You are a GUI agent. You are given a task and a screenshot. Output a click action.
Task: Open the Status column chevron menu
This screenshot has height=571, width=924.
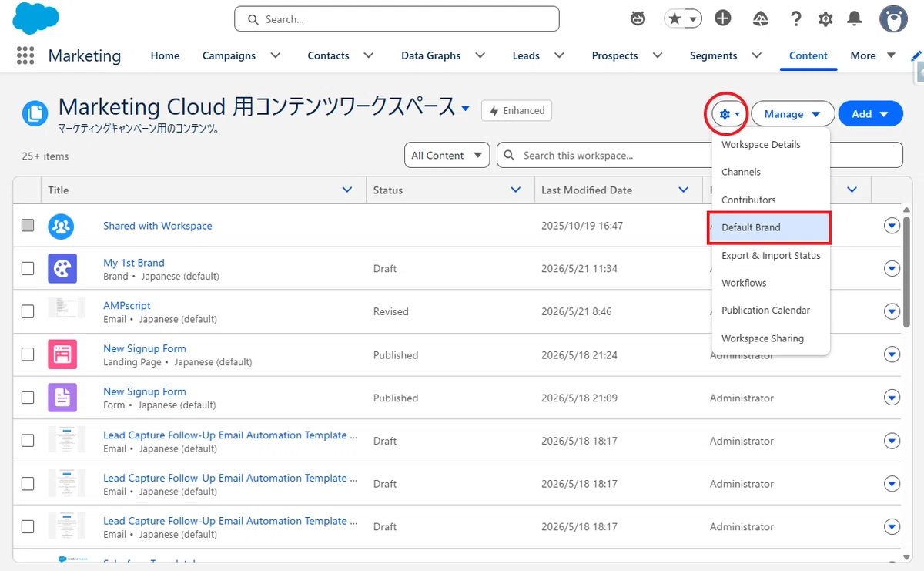click(x=516, y=190)
